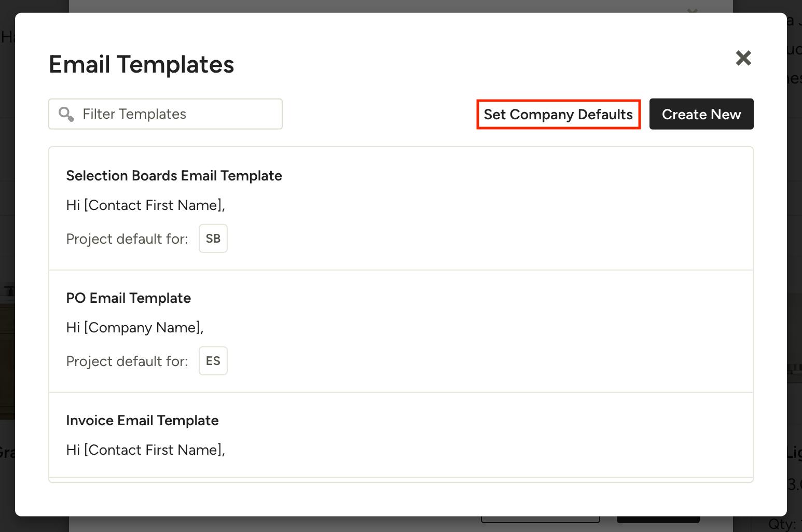
Task: Click 'Hi [Company Name],' preview text
Action: (x=135, y=328)
